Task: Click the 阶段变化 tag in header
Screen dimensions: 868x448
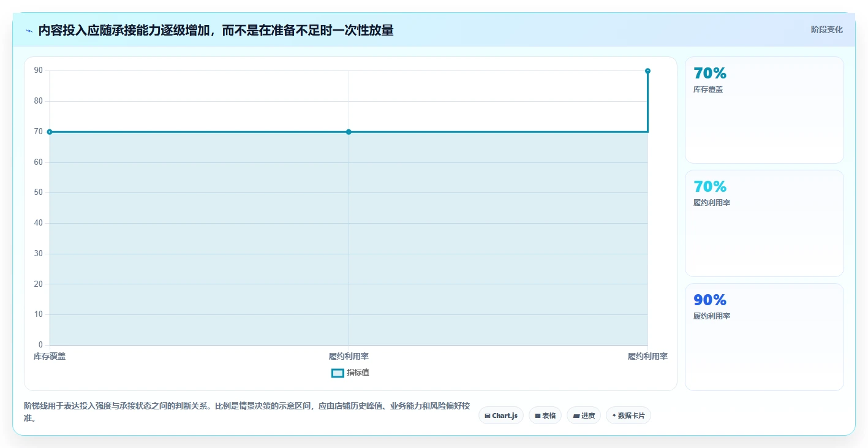Action: coord(827,29)
